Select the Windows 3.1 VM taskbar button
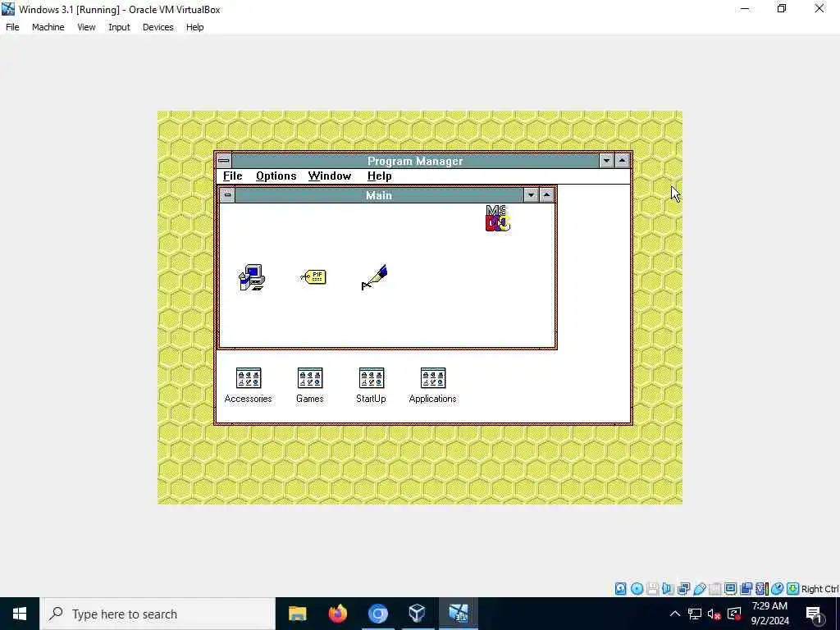 [459, 614]
